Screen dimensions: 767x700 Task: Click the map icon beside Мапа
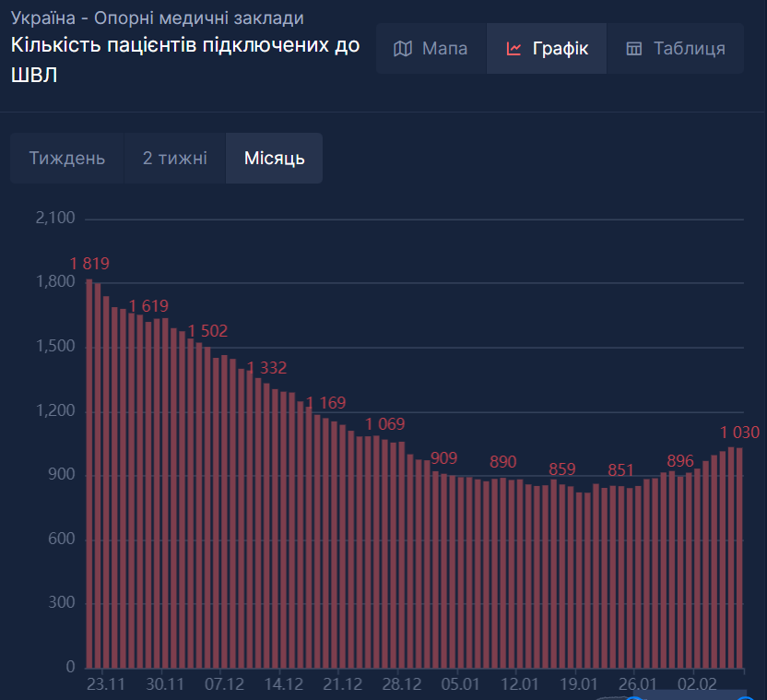point(403,49)
